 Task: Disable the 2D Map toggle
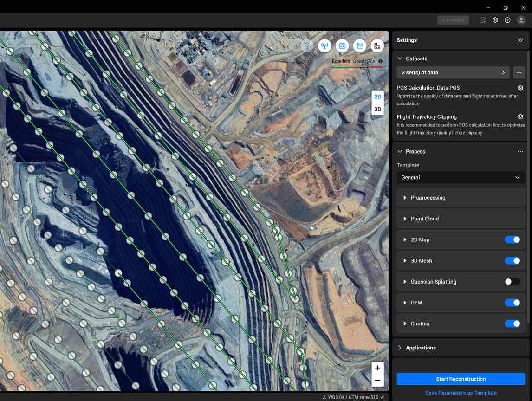tap(513, 239)
